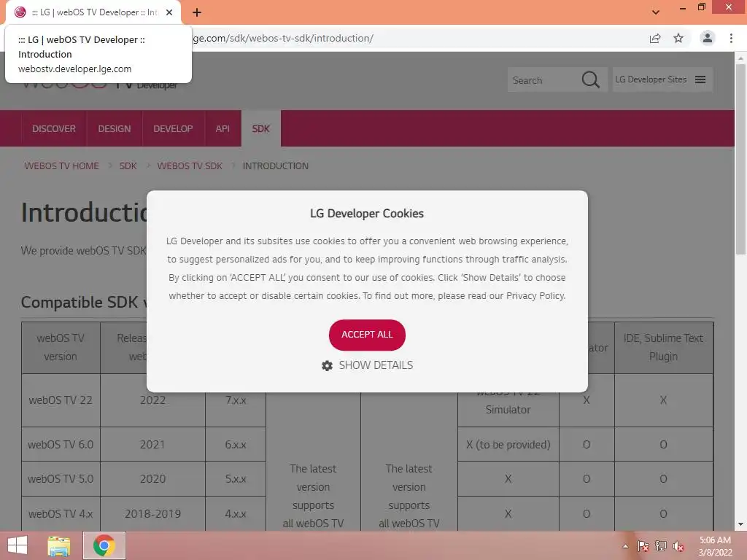Click 'IDE, Sublime Text Plugin' header
747x560 pixels.
tap(663, 347)
